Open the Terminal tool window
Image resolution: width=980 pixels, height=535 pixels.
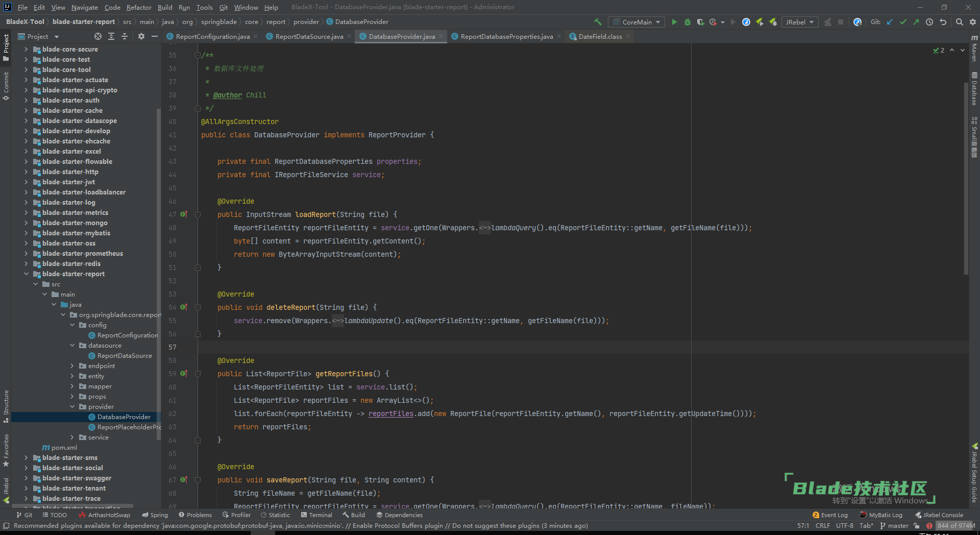(316, 515)
